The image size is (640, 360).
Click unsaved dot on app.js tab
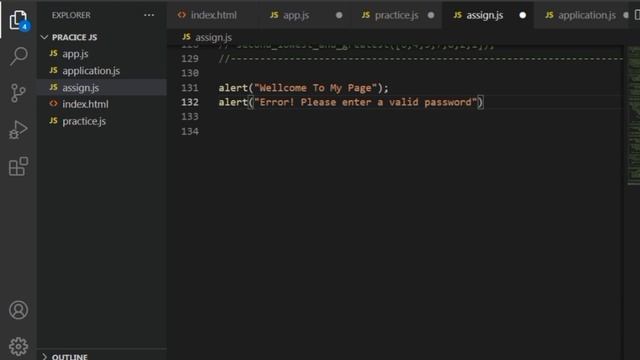[x=339, y=15]
